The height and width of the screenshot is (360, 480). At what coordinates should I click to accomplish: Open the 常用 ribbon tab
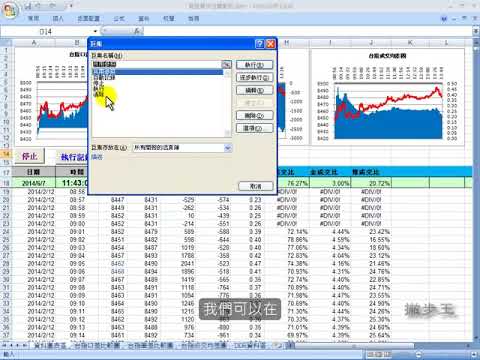[x=33, y=19]
